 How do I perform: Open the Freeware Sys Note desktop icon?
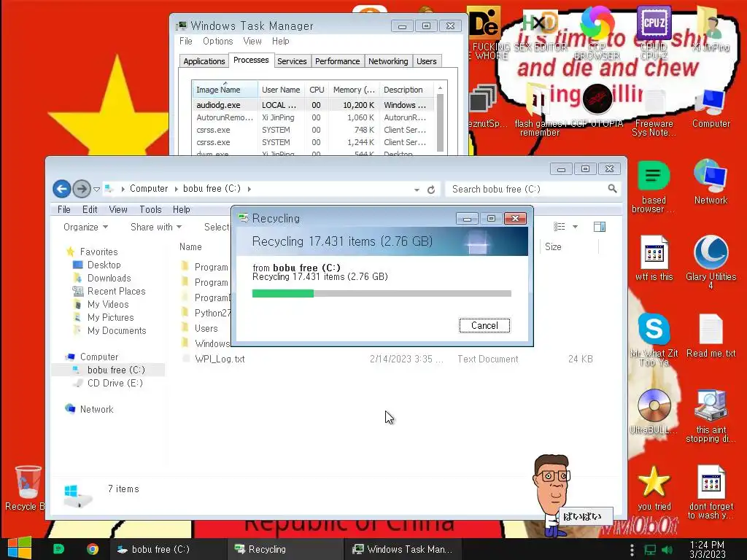click(x=654, y=113)
